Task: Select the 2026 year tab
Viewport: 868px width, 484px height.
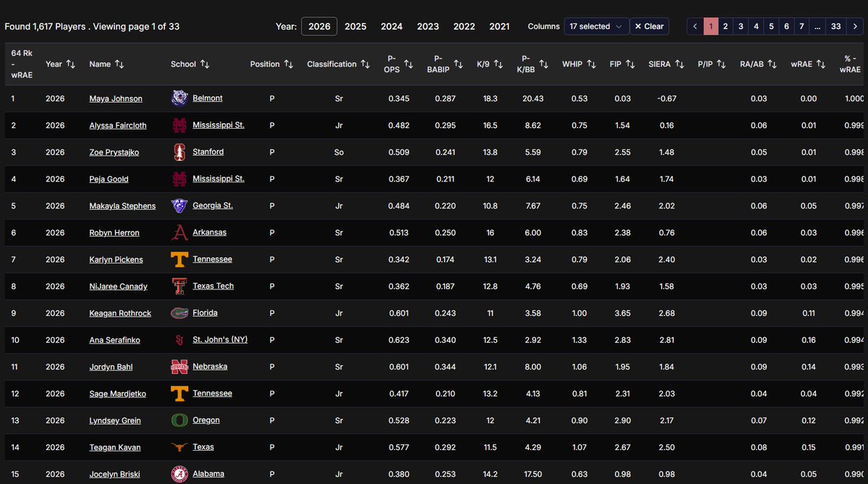Action: pyautogui.click(x=319, y=26)
